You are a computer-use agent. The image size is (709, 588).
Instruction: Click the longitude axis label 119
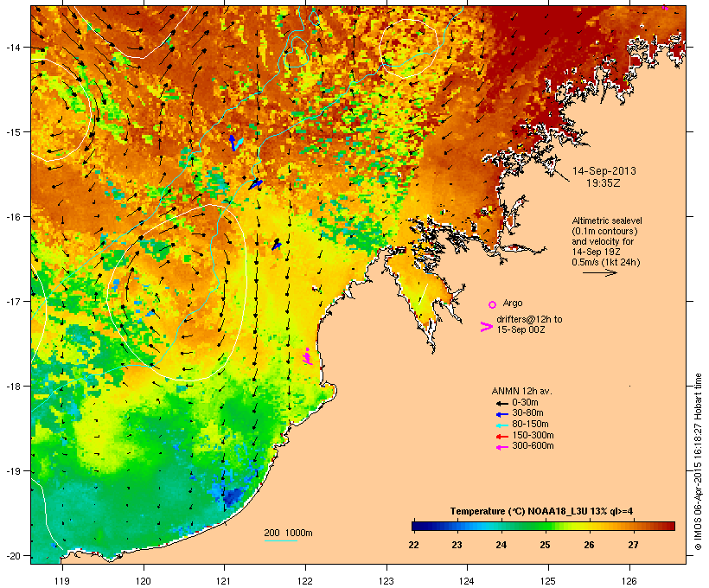(62, 581)
